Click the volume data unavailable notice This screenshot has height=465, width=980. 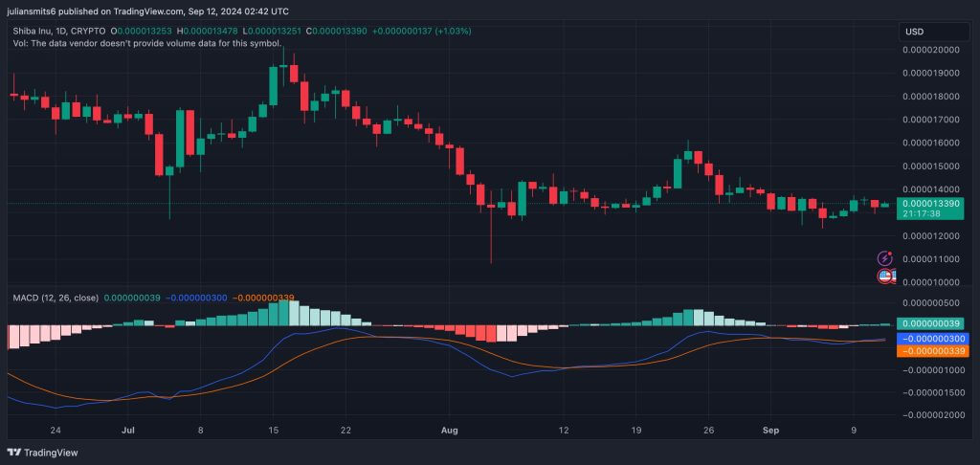click(146, 43)
